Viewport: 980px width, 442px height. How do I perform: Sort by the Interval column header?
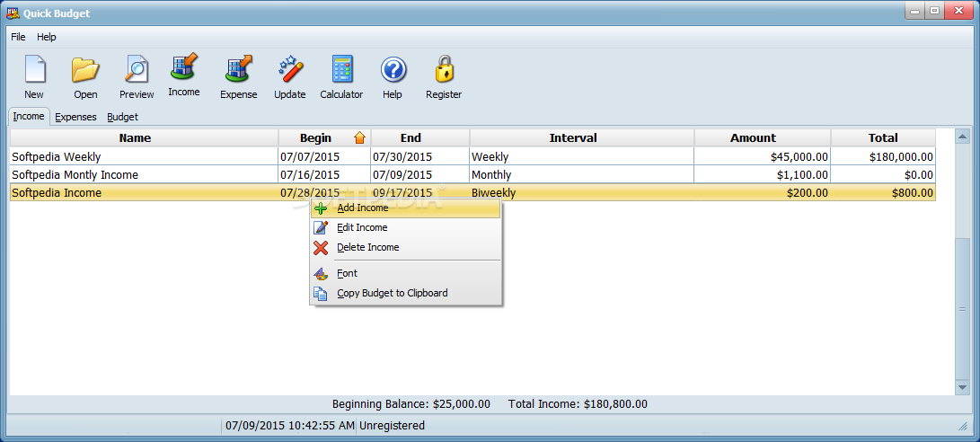[582, 138]
